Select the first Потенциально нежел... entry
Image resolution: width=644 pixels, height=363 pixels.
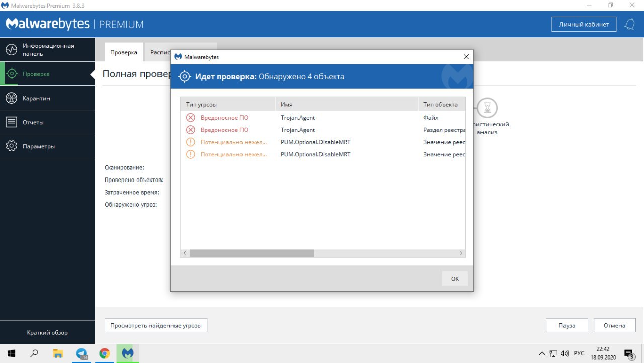click(234, 142)
